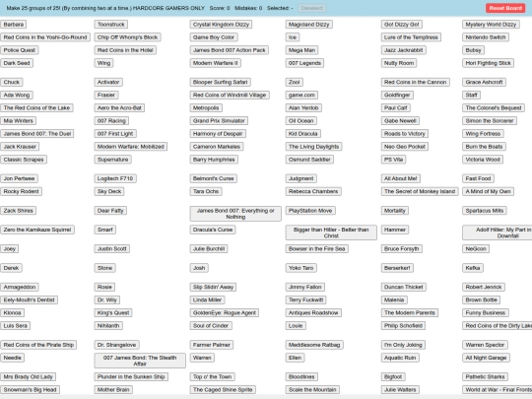Screen dimensions: 532x399
Task: Click the Police Quest tile
Action: [20, 50]
